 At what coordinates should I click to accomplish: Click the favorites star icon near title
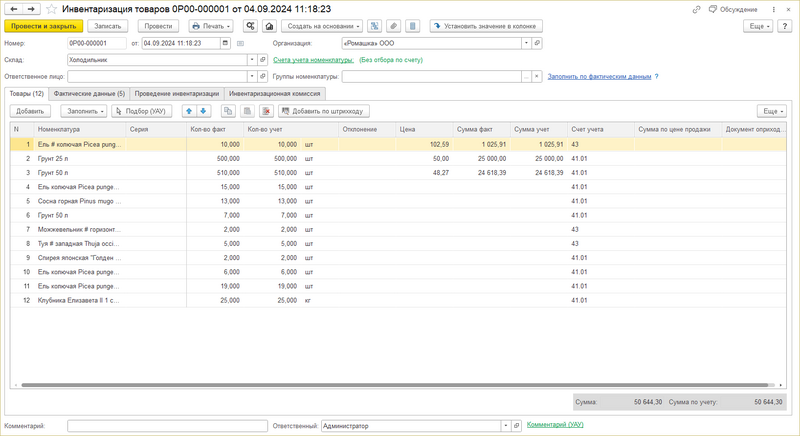[49, 9]
